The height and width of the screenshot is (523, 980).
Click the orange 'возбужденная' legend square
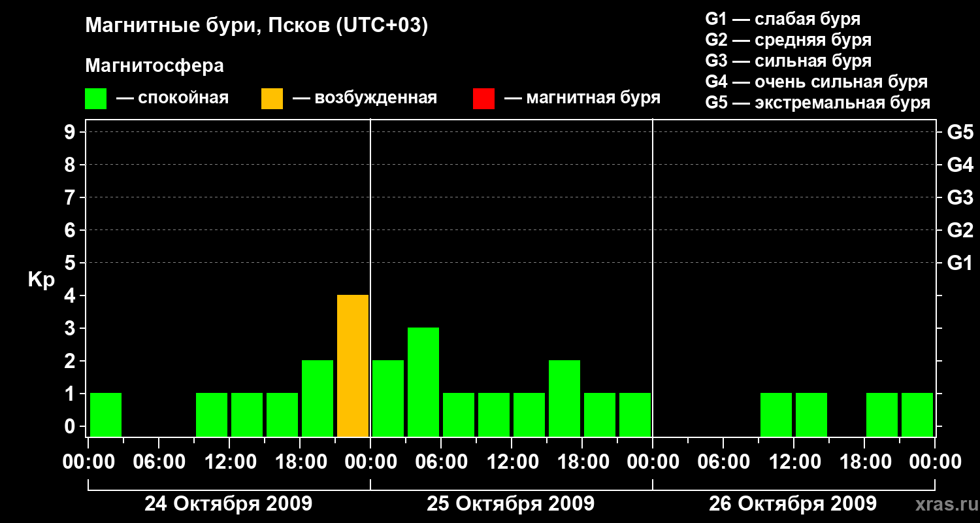272,99
